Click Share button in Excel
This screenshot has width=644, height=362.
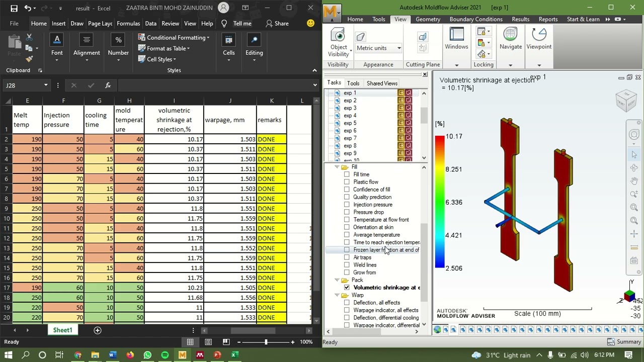277,24
